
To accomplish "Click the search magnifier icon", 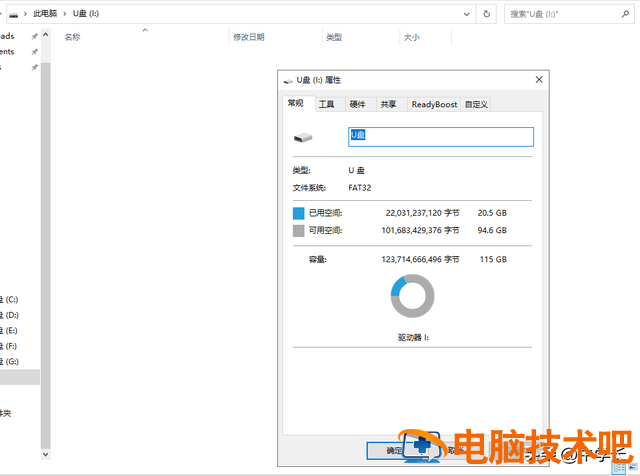I will point(627,14).
